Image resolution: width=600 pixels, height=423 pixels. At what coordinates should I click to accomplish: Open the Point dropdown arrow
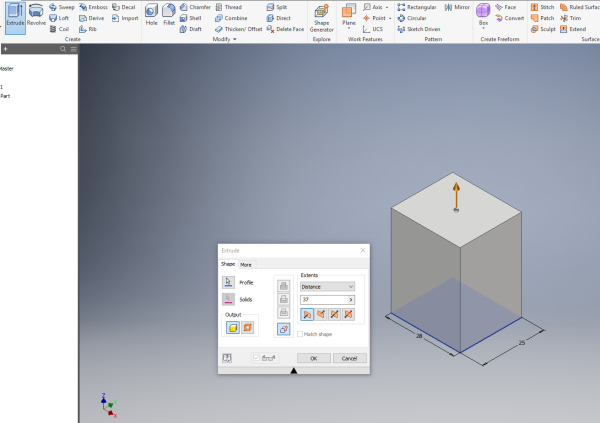point(390,18)
